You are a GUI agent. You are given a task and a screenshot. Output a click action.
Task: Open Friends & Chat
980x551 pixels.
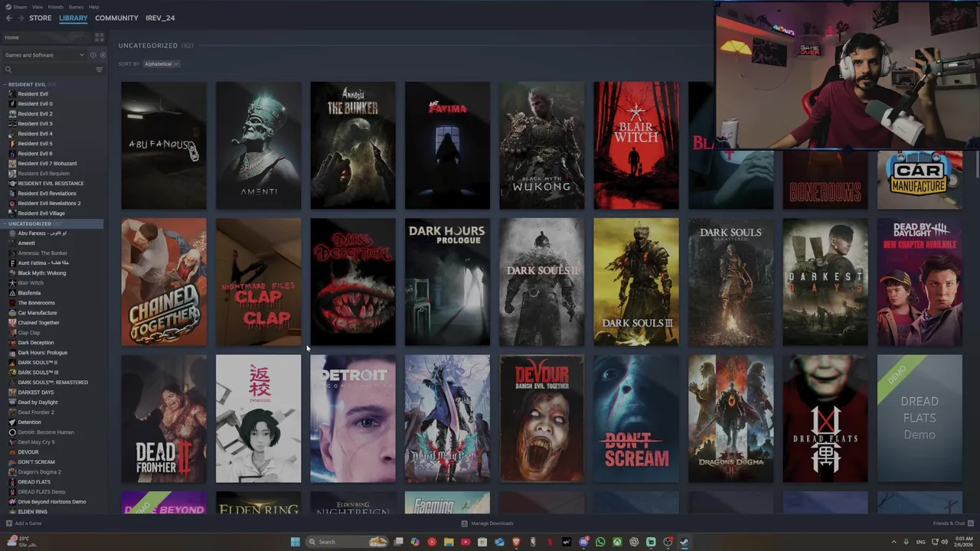pyautogui.click(x=952, y=523)
